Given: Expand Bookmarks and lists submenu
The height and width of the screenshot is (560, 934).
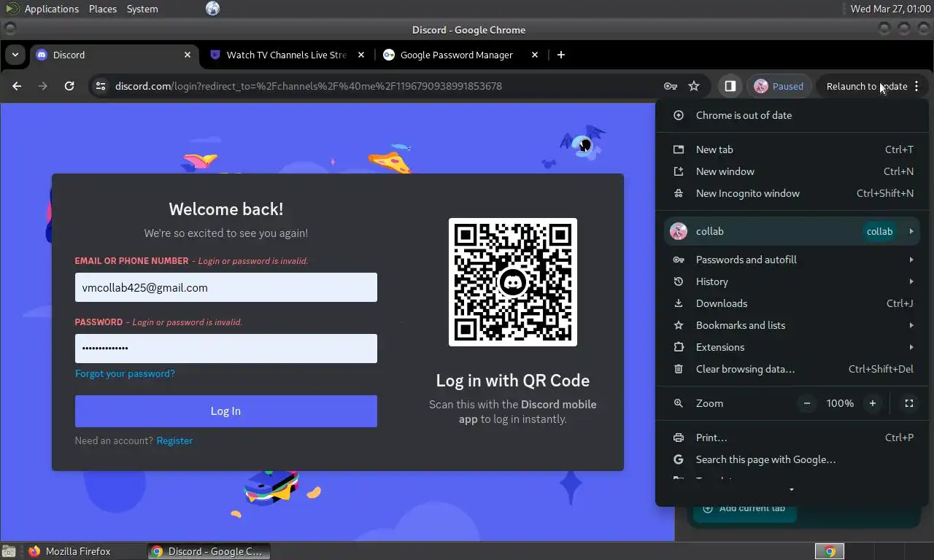Looking at the screenshot, I should pos(792,325).
